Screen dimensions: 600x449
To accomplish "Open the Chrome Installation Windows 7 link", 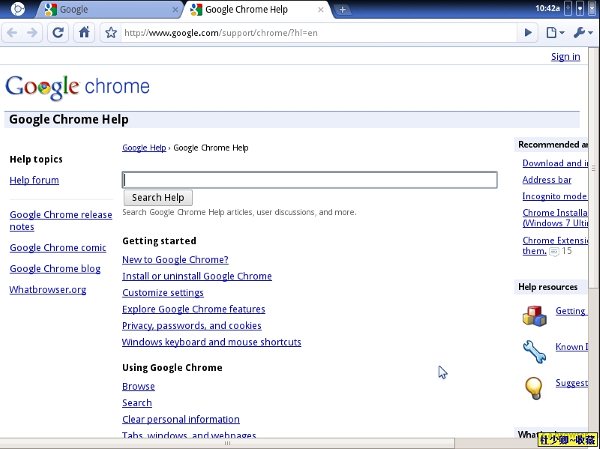I will [x=555, y=218].
